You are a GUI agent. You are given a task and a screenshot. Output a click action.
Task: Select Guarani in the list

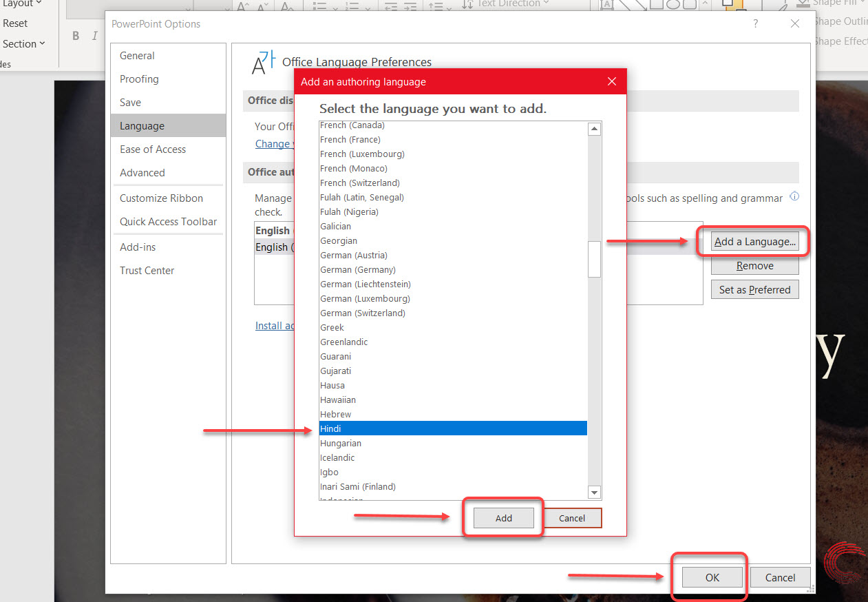453,356
